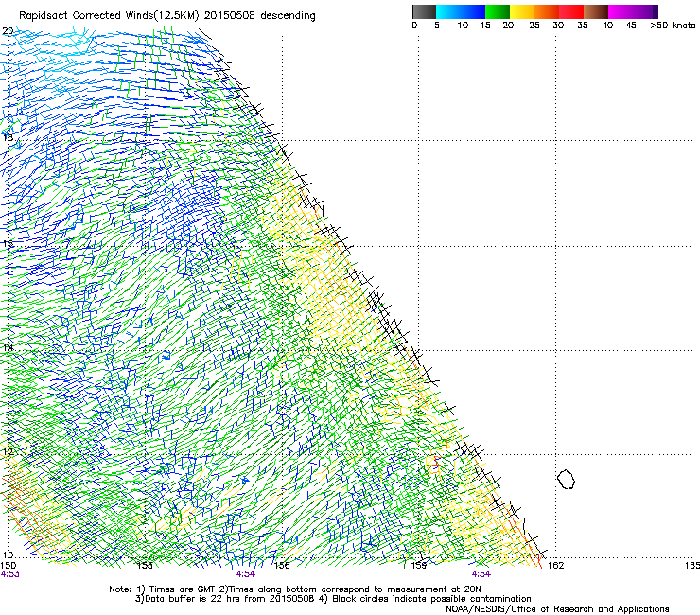Click the 'NOAA/NESDIS/Office of Research and Applications' credit
This screenshot has height=615, width=700.
click(x=557, y=609)
